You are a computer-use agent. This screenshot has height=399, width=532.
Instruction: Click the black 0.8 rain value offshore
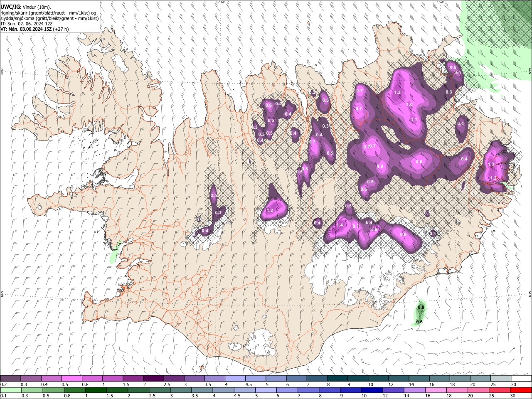[x=421, y=307]
